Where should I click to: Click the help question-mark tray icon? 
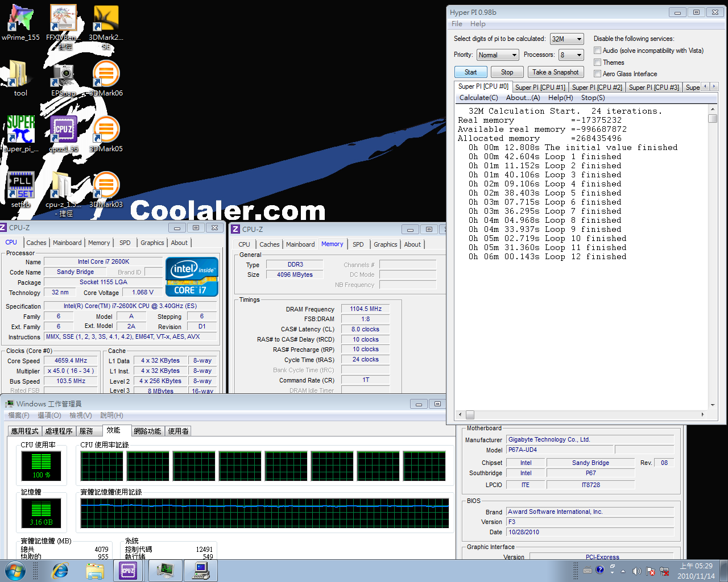click(599, 569)
